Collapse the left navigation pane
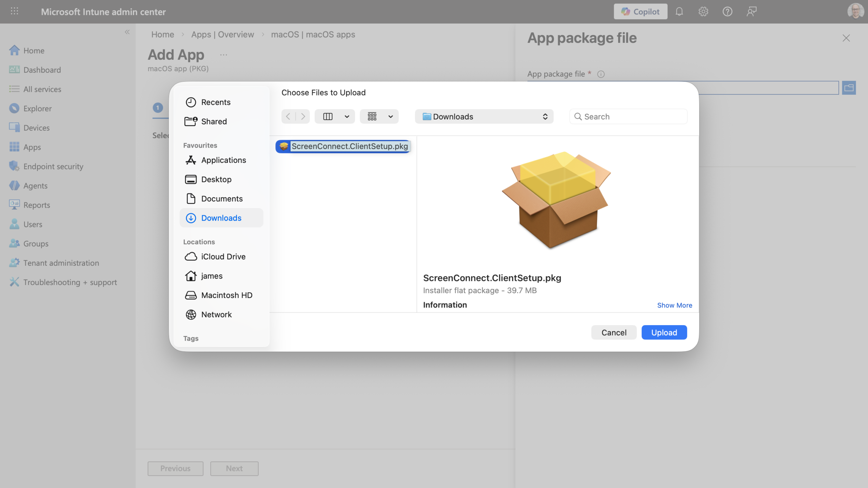Viewport: 868px width, 488px height. coord(127,32)
